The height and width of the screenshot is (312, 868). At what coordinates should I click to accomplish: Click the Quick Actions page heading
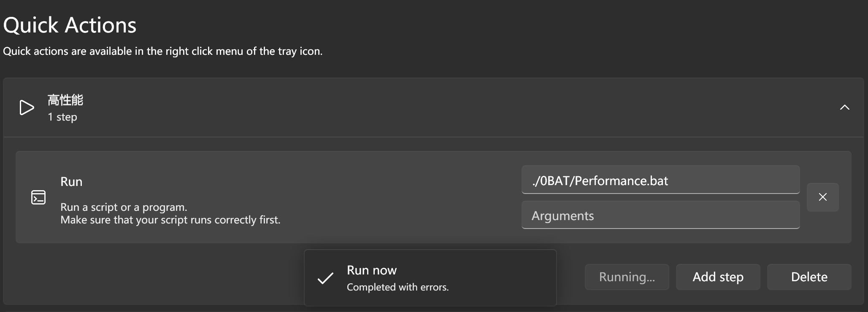coord(70,25)
